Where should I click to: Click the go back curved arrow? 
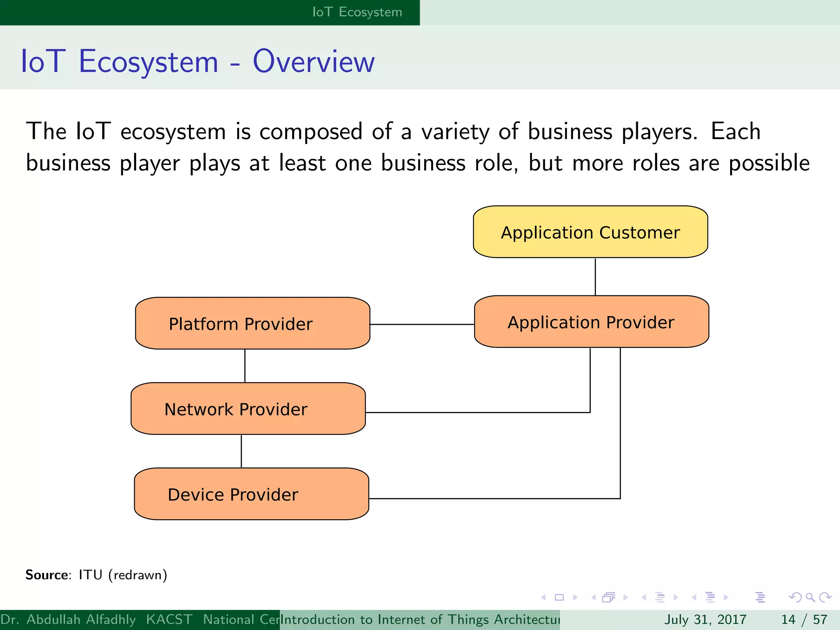(795, 598)
